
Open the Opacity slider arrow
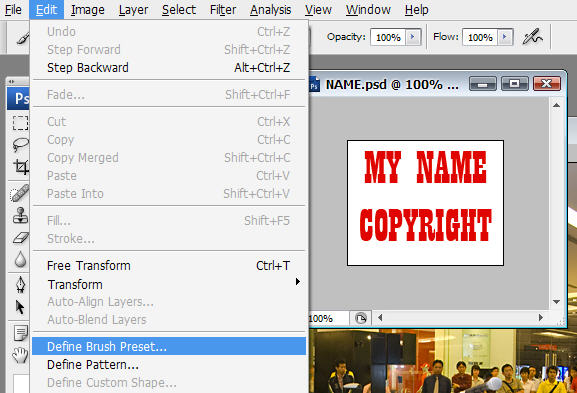pyautogui.click(x=413, y=37)
